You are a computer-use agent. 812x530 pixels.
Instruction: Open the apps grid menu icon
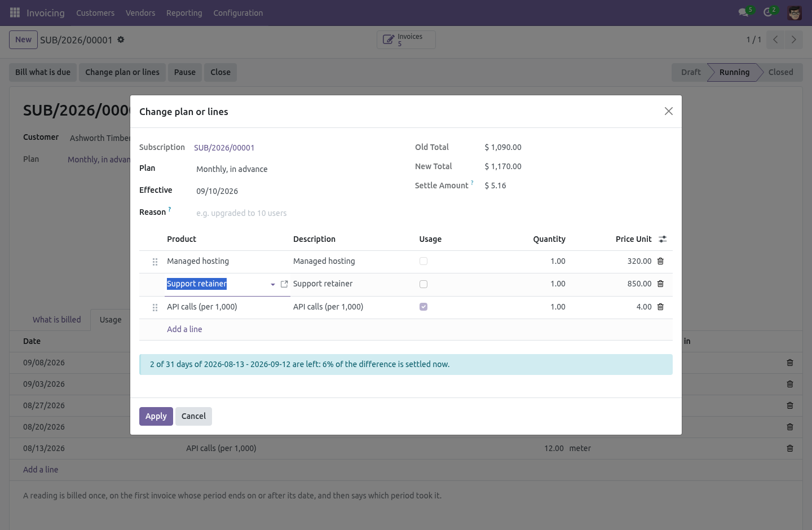[15, 12]
